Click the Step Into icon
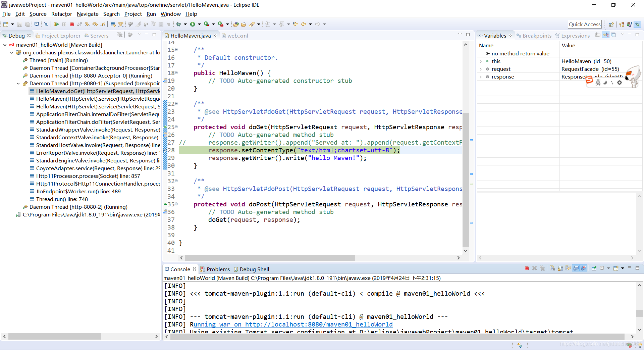The height and width of the screenshot is (350, 644). [87, 24]
